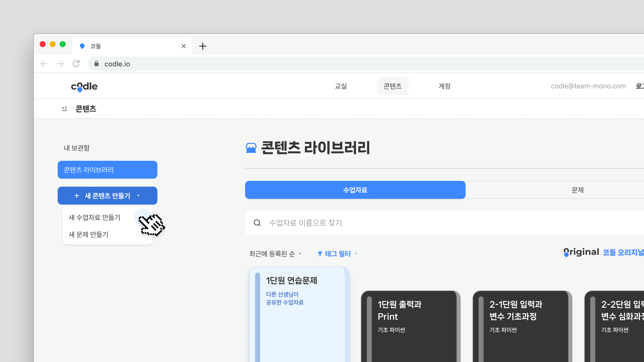Viewport: 644px width, 362px height.
Task: Open the 태그 필터 dropdown
Action: 337,254
